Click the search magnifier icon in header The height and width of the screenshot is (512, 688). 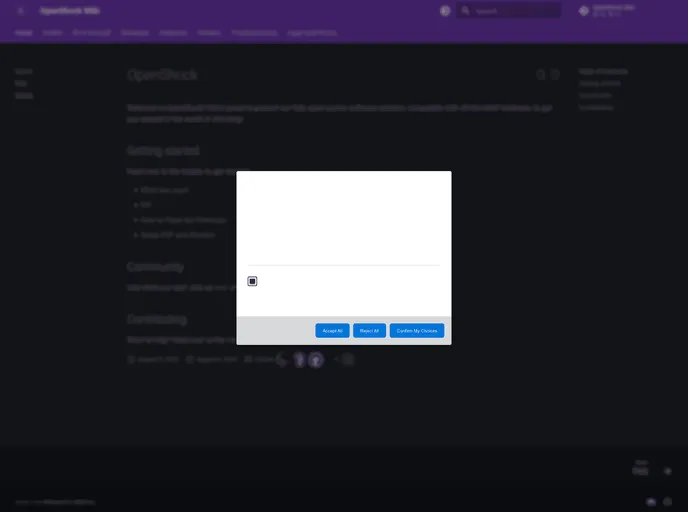click(465, 11)
